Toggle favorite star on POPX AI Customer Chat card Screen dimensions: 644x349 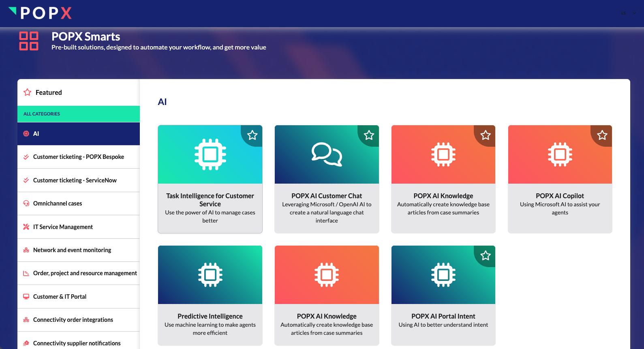click(x=369, y=135)
